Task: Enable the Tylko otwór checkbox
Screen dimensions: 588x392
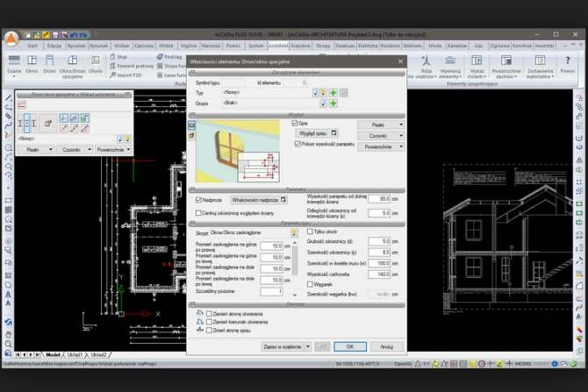Action: [x=310, y=232]
